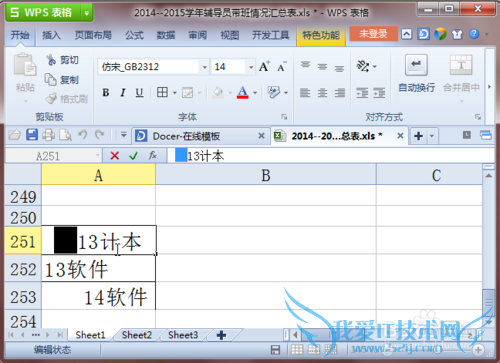The image size is (500, 363).
Task: Click the Redo arrow
Action: coord(99,135)
